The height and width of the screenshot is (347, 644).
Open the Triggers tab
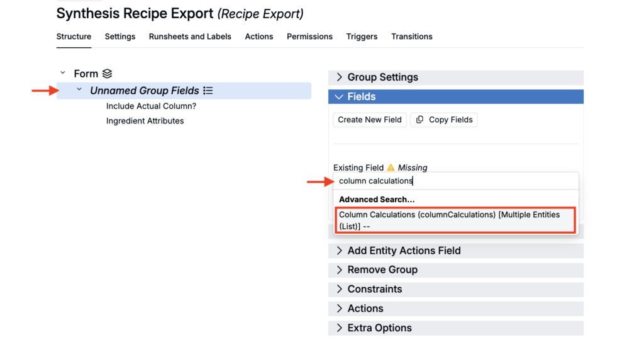[x=362, y=37]
